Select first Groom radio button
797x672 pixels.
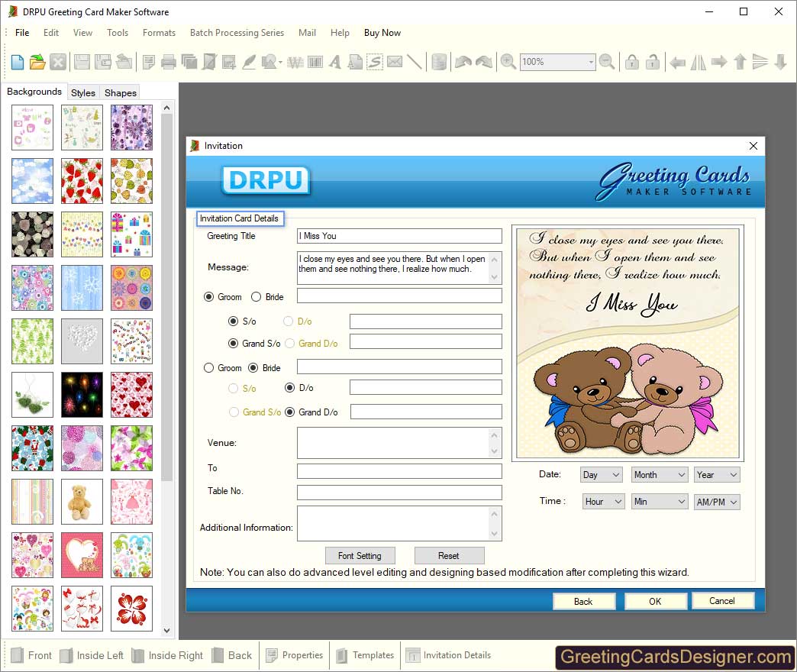pyautogui.click(x=208, y=297)
